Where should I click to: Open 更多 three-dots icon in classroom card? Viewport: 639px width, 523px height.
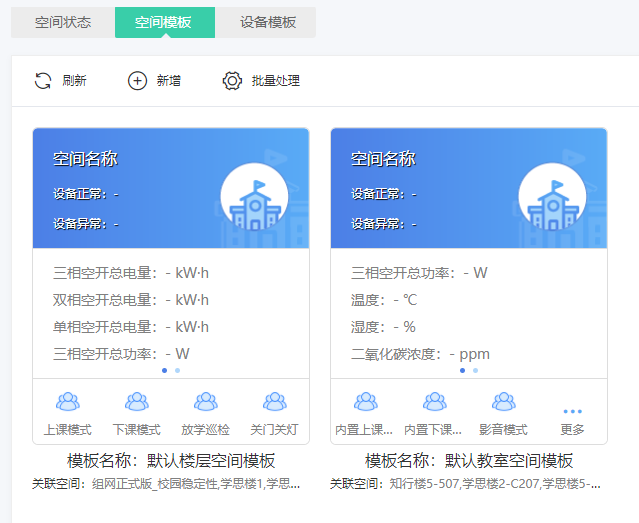(573, 411)
